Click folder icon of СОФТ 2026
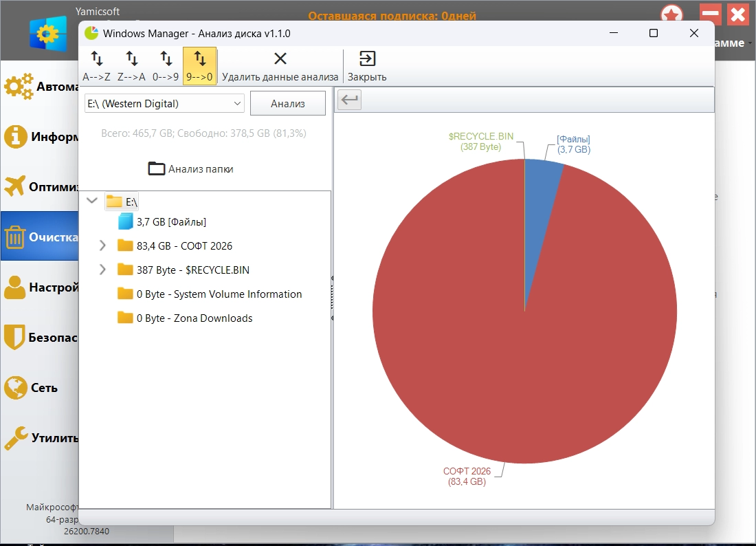 pyautogui.click(x=125, y=245)
